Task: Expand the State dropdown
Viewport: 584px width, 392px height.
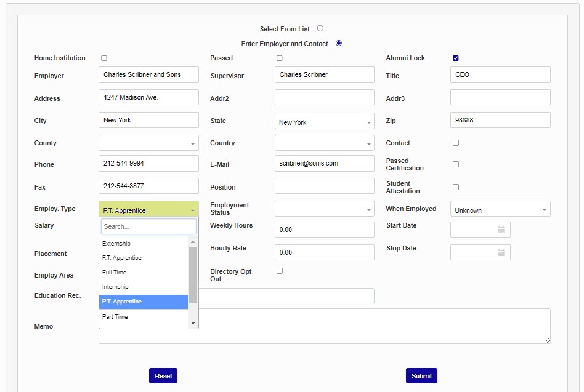Action: click(324, 122)
